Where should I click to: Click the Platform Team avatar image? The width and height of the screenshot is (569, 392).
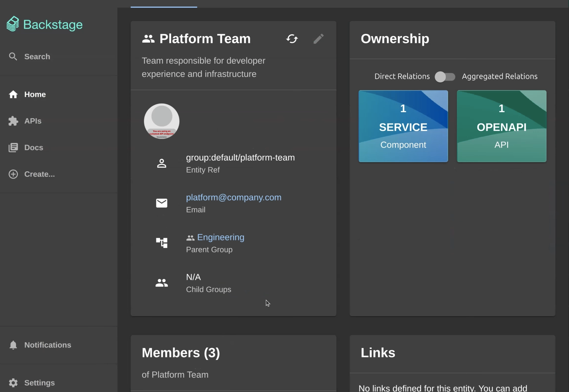(161, 121)
